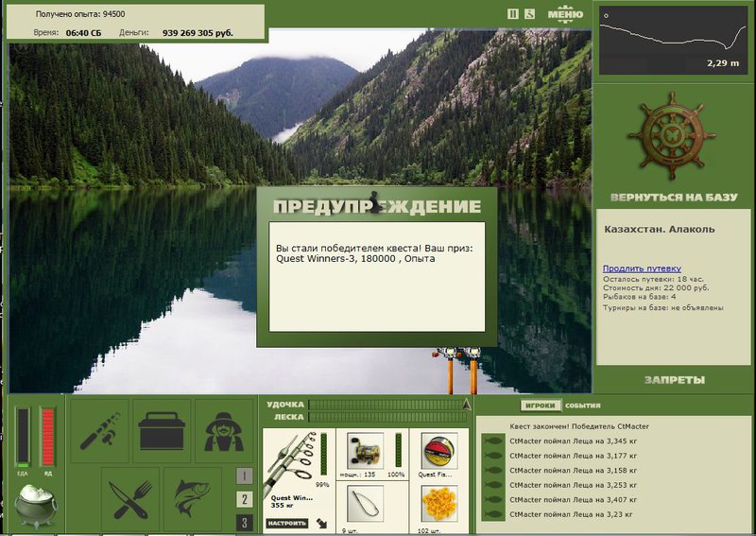Switch to rod slot 1
This screenshot has width=756, height=536.
pyautogui.click(x=245, y=476)
